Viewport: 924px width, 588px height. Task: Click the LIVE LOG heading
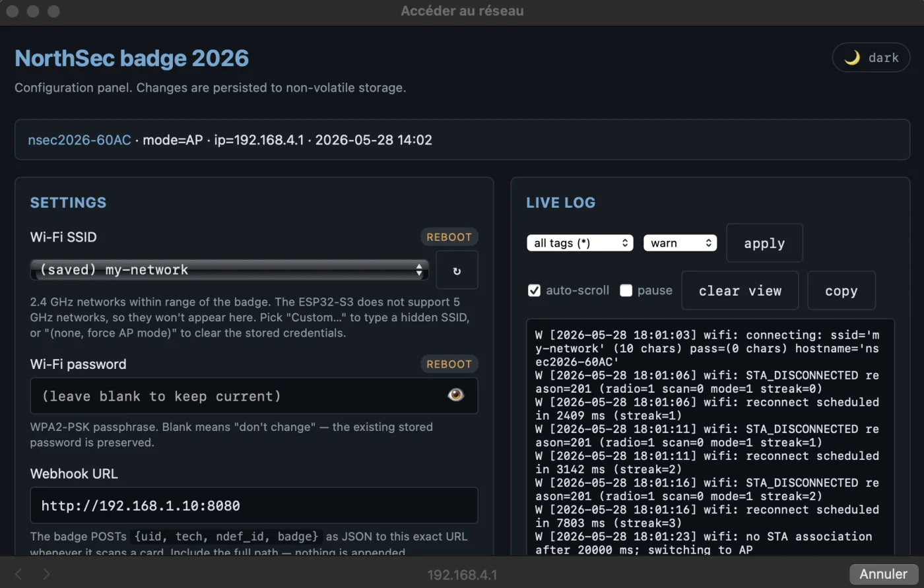tap(560, 203)
